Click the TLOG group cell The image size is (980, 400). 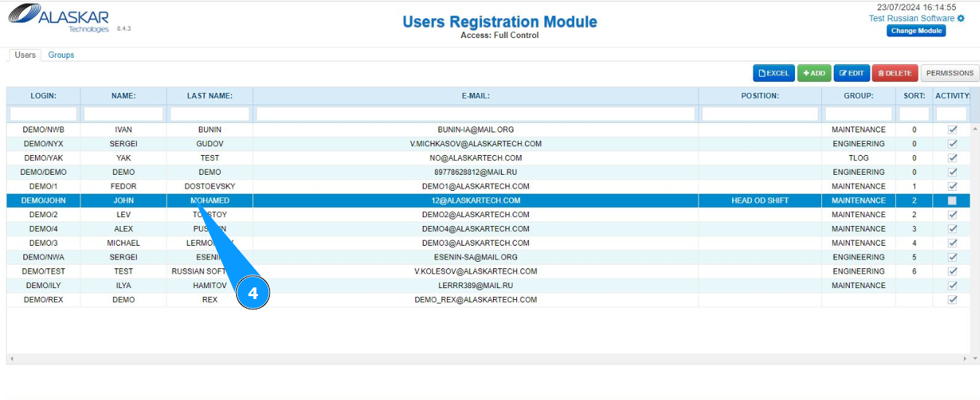(859, 158)
